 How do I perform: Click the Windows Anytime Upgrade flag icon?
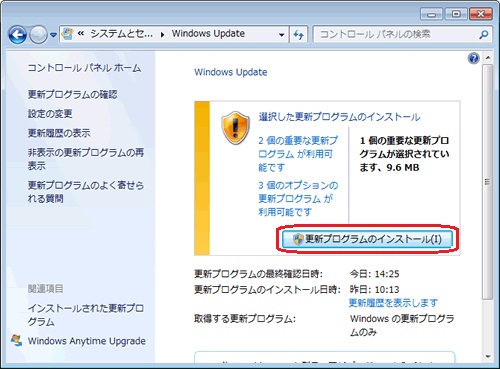pos(16,340)
